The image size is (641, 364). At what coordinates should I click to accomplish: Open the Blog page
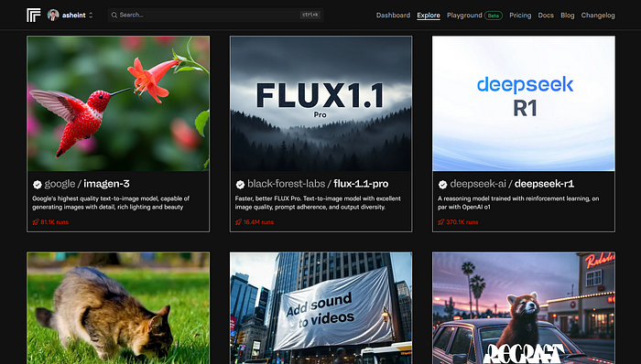coord(568,16)
